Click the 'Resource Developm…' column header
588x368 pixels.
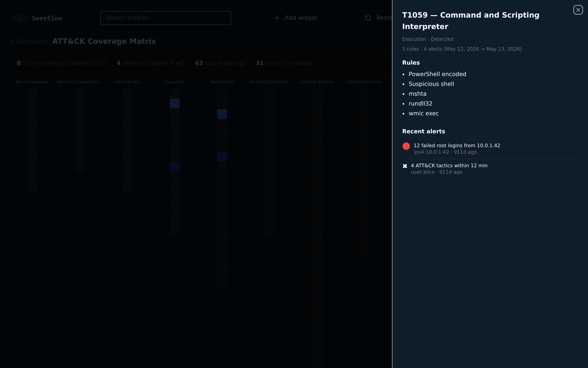(x=80, y=82)
